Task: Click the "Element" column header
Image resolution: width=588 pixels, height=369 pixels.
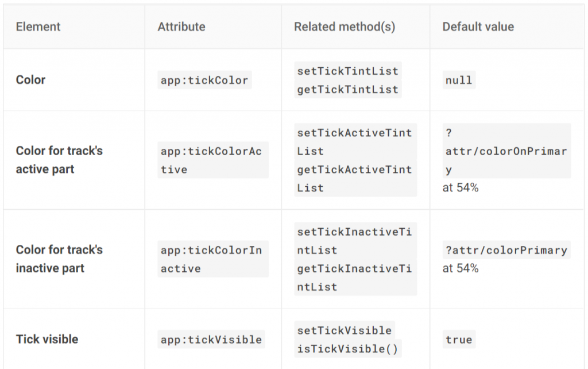Action: click(x=38, y=27)
